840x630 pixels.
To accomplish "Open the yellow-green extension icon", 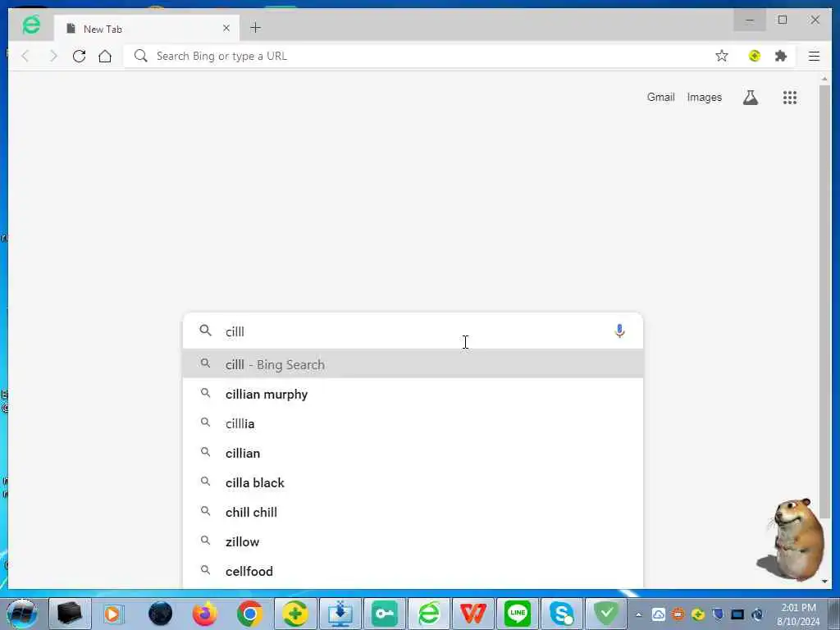I will click(755, 56).
